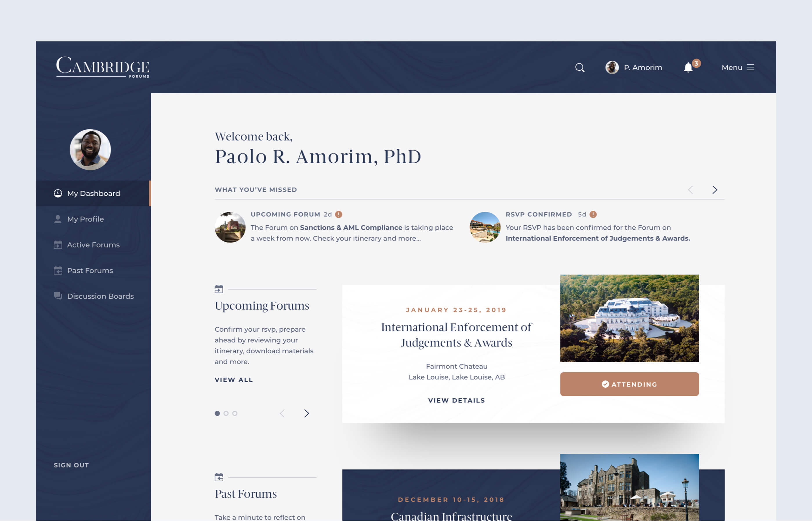Select the third carousel dot

point(235,413)
